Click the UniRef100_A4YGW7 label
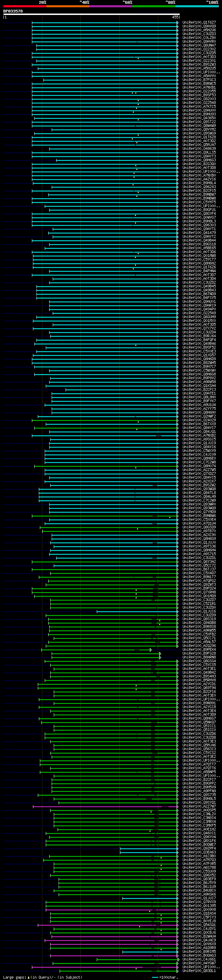 [199, 963]
